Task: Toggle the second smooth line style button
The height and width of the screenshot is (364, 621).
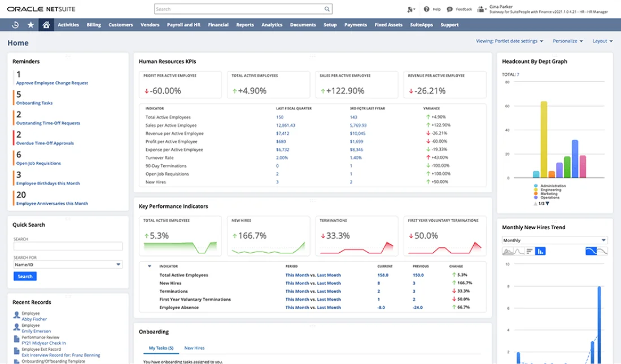Action: 602,251
